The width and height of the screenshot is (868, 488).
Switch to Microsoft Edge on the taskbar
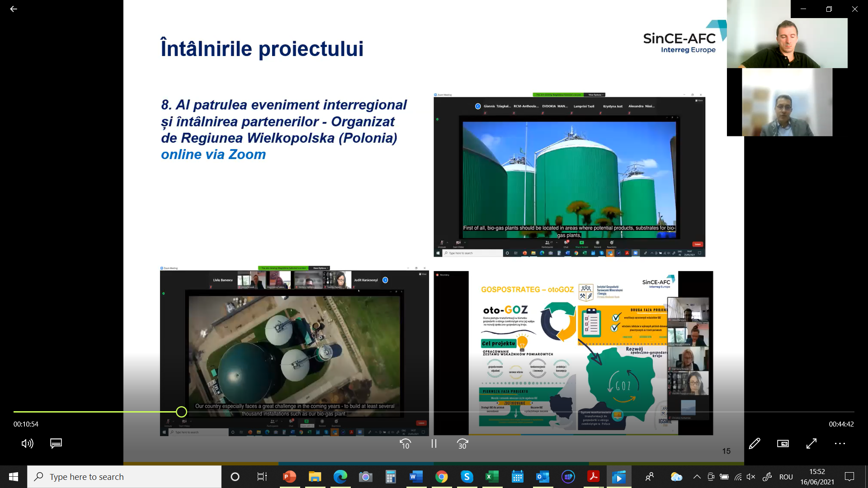point(340,477)
